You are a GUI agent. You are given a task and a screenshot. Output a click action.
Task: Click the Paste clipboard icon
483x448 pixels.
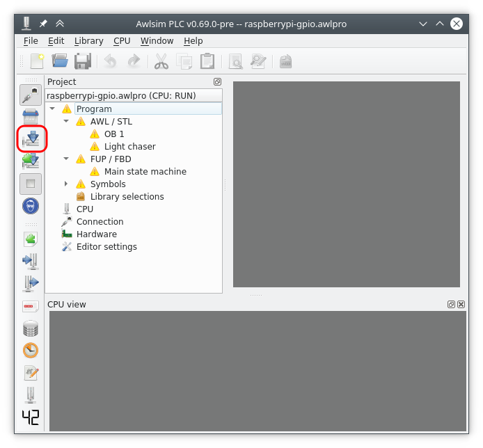(x=207, y=61)
